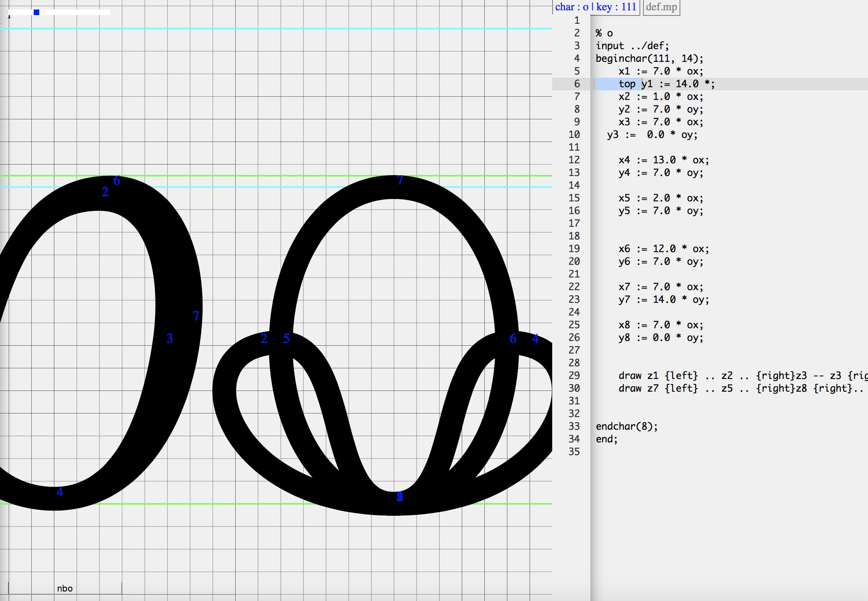Switch to the def.mp tab
868x601 pixels.
661,7
